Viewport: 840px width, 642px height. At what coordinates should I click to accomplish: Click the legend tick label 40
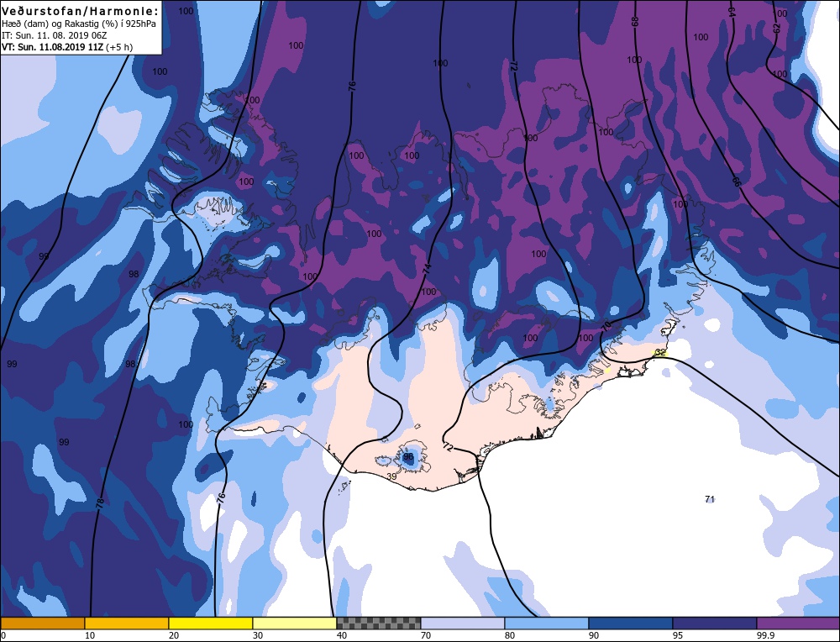point(342,635)
